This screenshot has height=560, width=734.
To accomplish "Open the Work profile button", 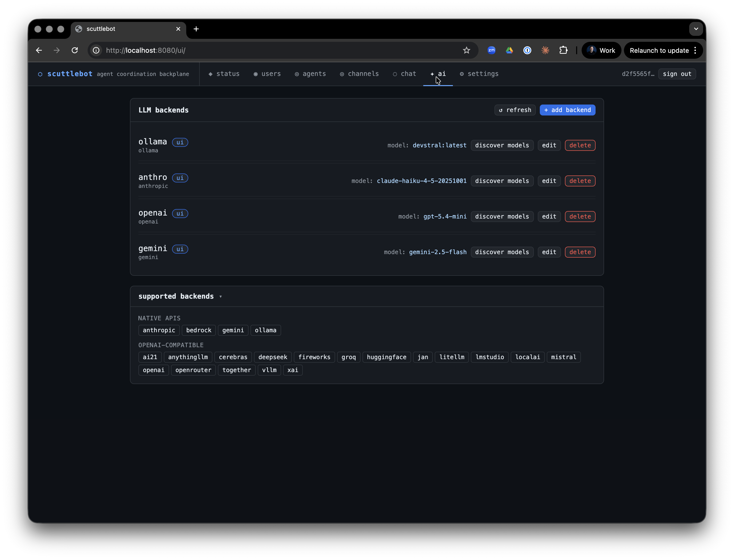I will coord(601,50).
